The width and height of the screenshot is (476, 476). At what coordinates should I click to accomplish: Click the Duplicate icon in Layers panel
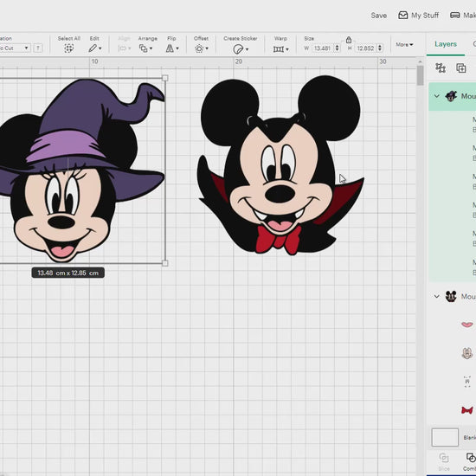[460, 68]
